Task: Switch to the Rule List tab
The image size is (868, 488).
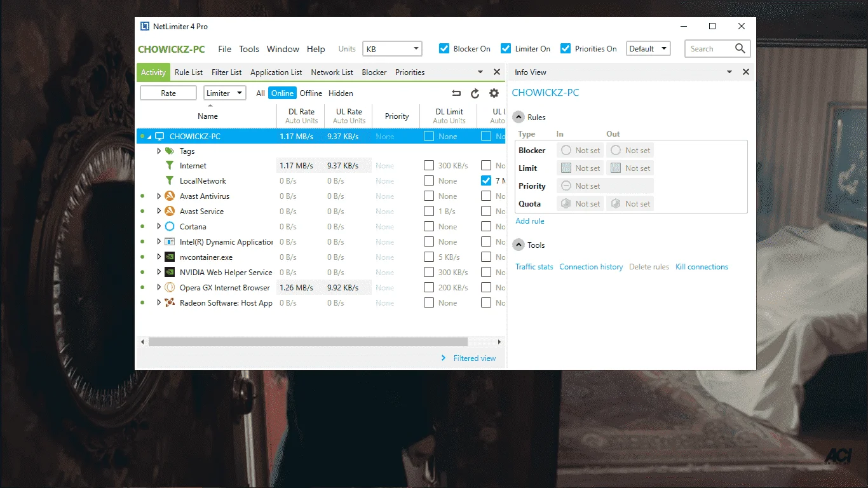Action: click(x=189, y=72)
